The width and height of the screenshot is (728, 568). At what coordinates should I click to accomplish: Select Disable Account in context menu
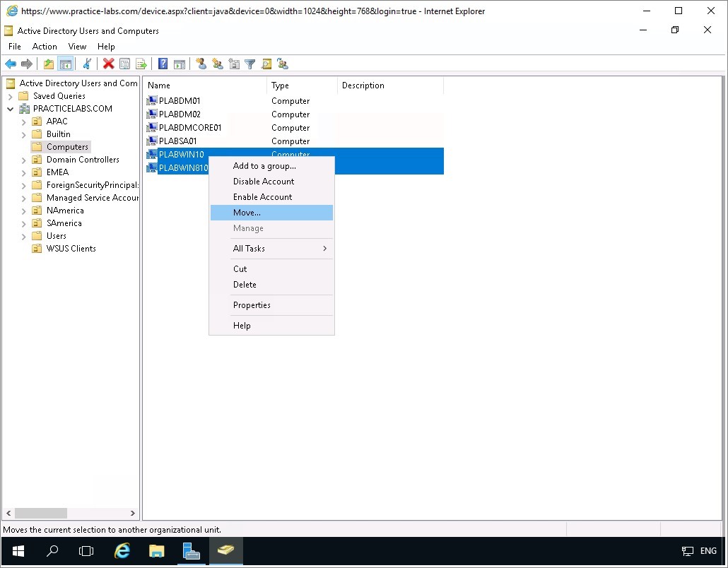pos(264,182)
